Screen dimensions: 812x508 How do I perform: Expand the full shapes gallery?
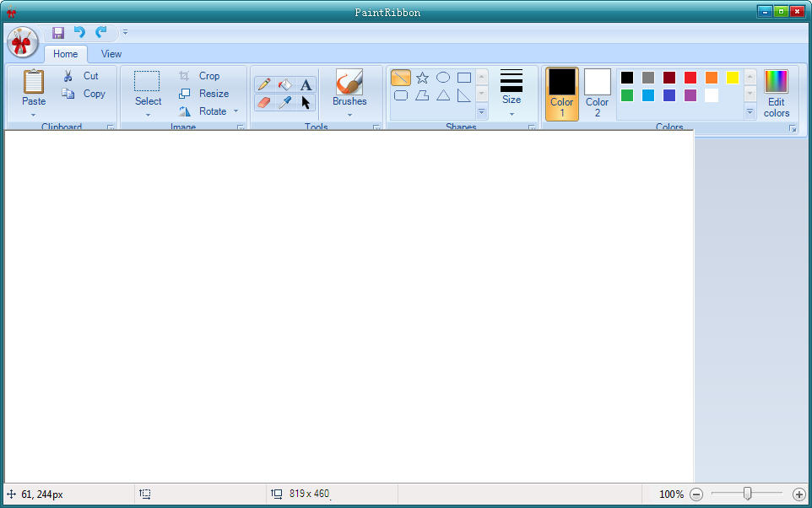[x=482, y=111]
